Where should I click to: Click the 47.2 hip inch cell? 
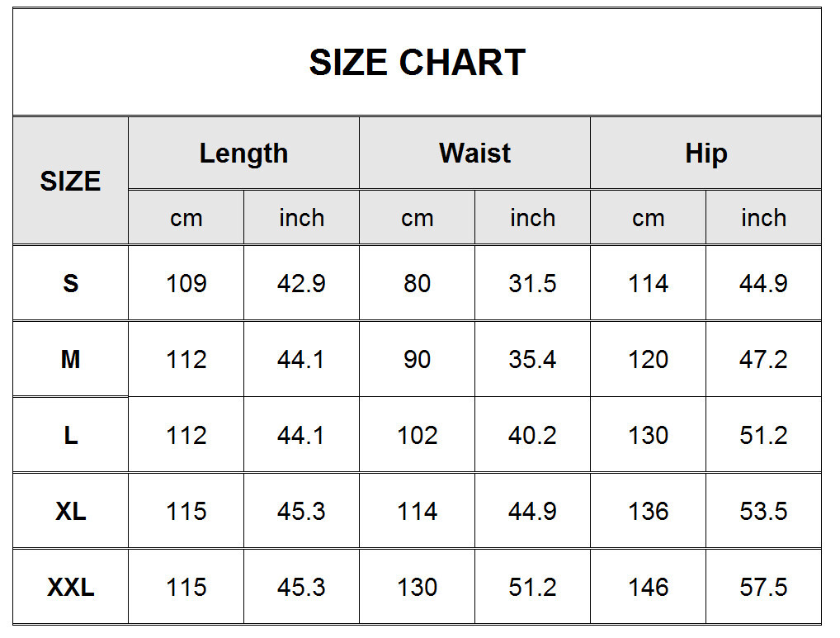[763, 359]
